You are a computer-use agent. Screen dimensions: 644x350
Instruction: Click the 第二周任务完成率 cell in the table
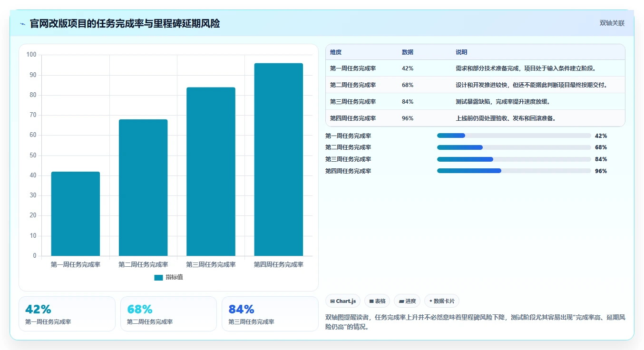pos(353,85)
